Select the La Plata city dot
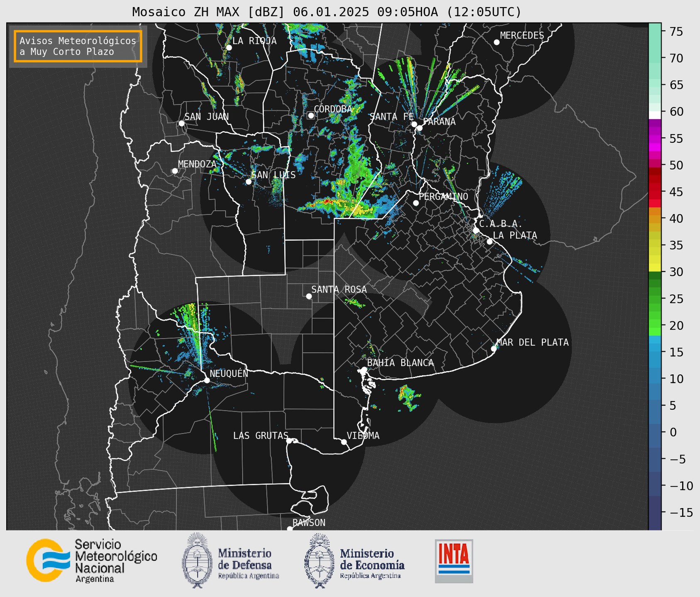Screen dimensions: 700x597 [490, 242]
